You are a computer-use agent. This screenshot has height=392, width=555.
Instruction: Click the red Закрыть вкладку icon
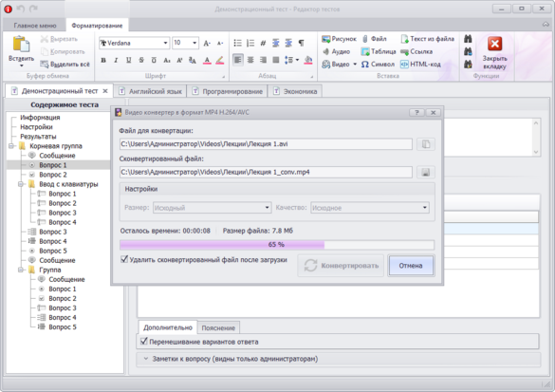tap(494, 44)
